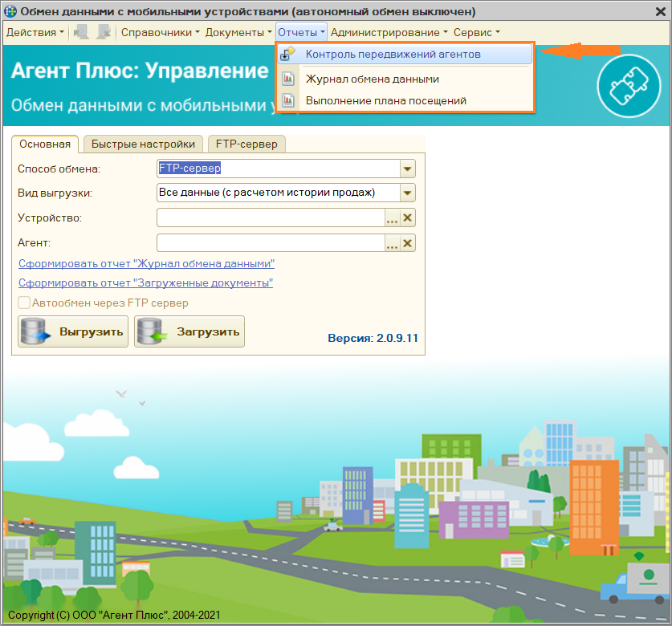Click the Выгрузить button
The image size is (672, 626).
[73, 331]
